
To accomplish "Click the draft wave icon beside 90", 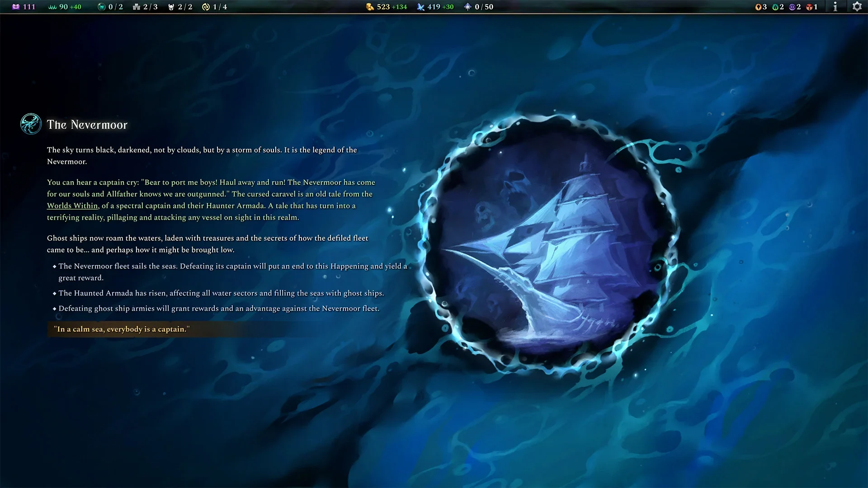I will pos(52,7).
